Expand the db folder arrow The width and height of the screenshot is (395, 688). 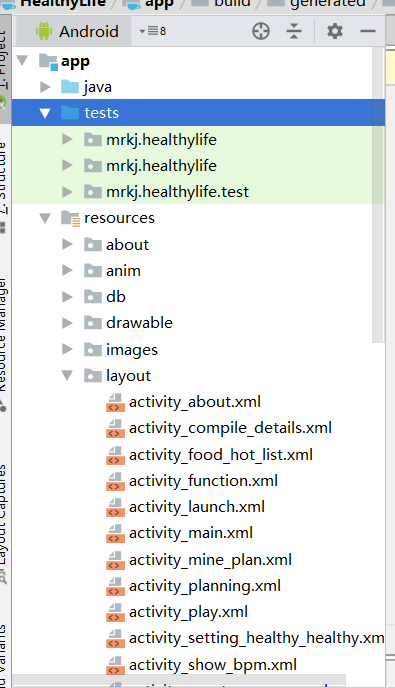[x=67, y=297]
